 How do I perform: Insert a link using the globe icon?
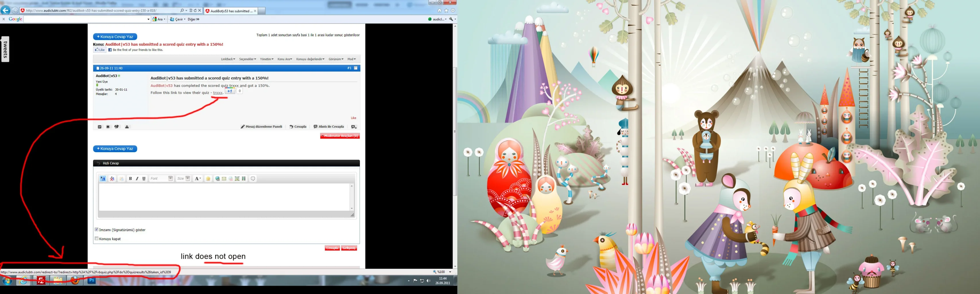point(217,179)
